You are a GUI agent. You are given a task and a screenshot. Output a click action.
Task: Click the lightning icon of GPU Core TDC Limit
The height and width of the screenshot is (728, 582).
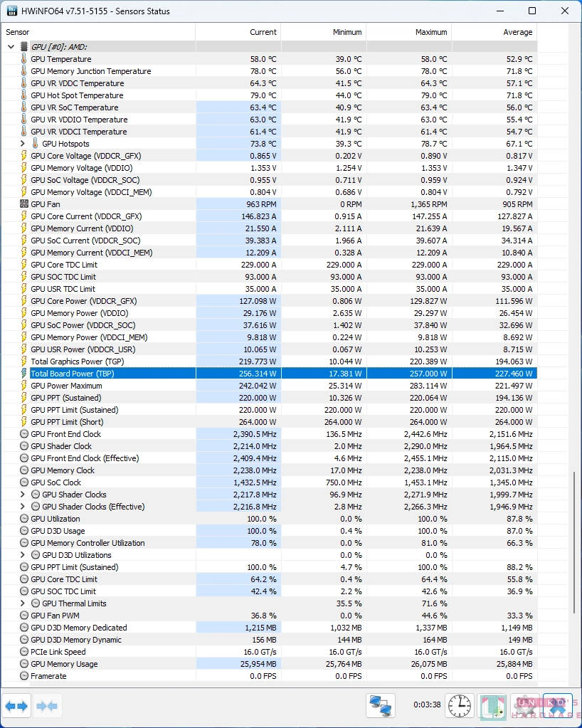[24, 265]
